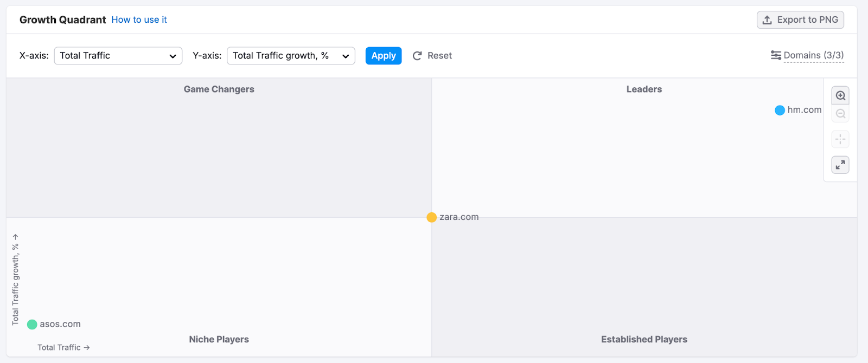
Task: Open the Domains (3/3) filter
Action: [807, 55]
